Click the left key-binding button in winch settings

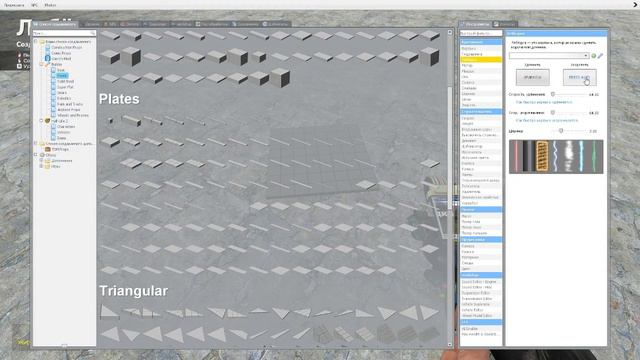coord(532,77)
